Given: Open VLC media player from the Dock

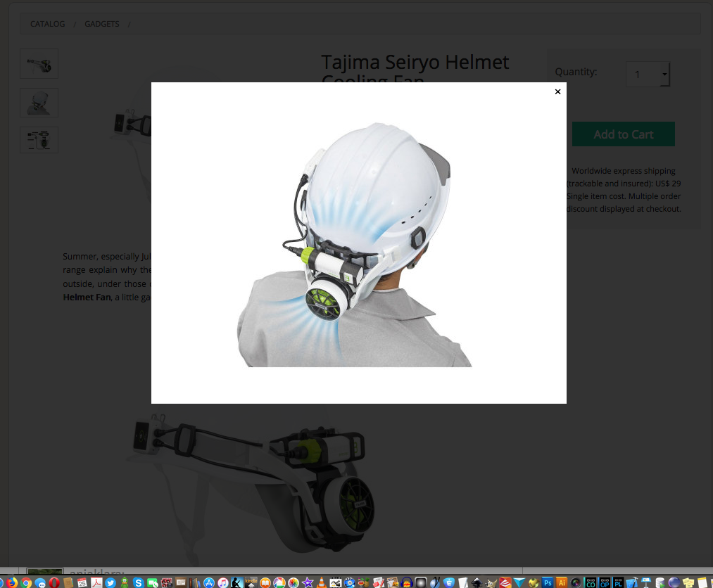Looking at the screenshot, I should pos(322,582).
